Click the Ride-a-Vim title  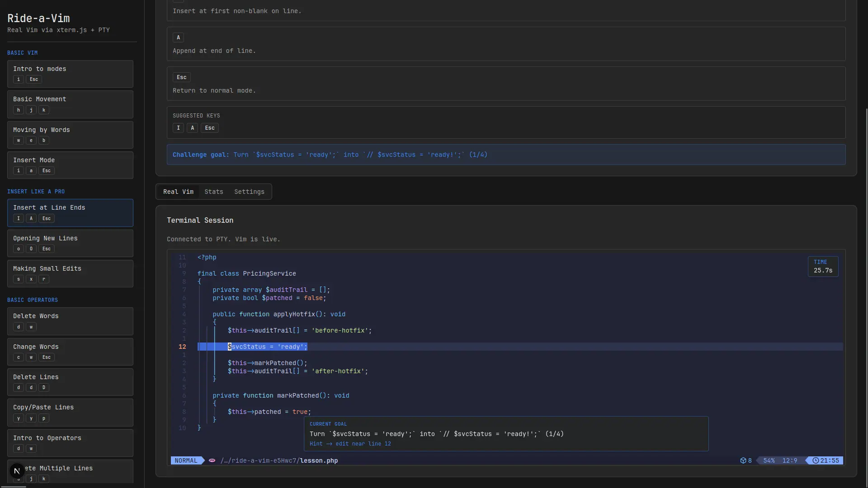pos(38,18)
